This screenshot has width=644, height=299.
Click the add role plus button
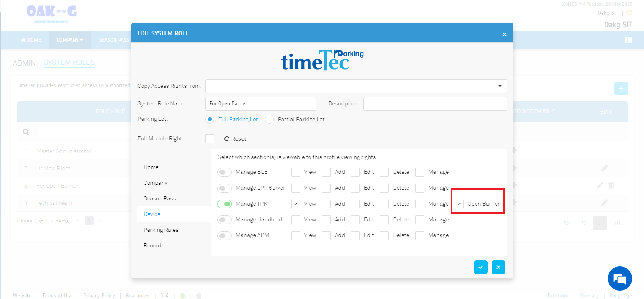coord(621,89)
